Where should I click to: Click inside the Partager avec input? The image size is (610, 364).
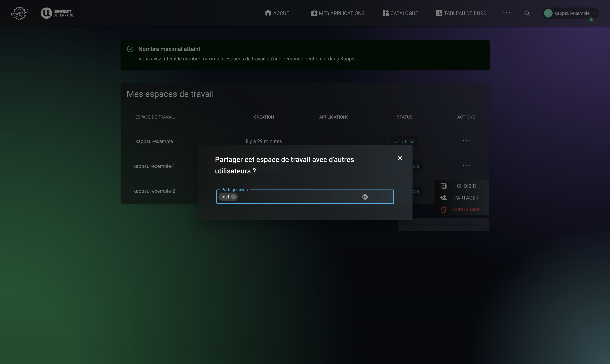(294, 197)
